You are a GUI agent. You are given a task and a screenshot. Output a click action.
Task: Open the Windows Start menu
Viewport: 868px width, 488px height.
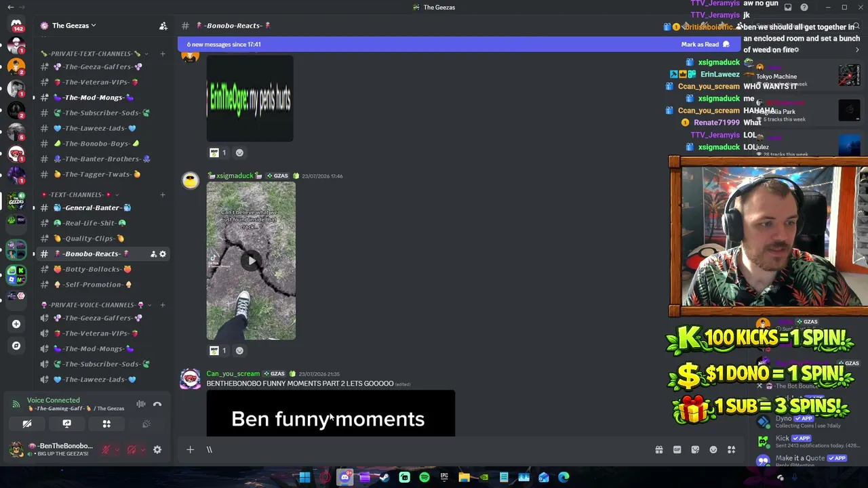coord(304,477)
